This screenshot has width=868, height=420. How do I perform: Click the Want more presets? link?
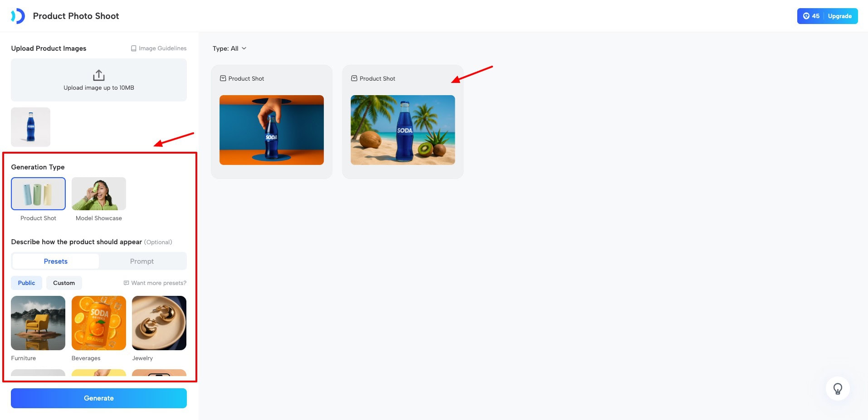coord(155,283)
